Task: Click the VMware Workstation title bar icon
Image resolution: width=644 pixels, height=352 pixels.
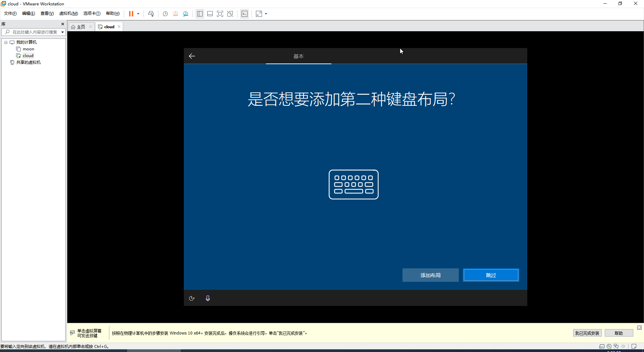Action: click(x=3, y=4)
